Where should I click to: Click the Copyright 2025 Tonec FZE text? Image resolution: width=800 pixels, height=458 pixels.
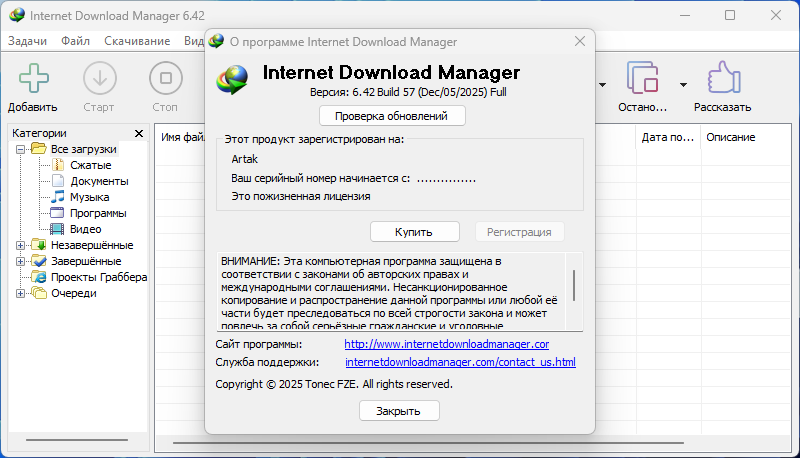point(334,384)
